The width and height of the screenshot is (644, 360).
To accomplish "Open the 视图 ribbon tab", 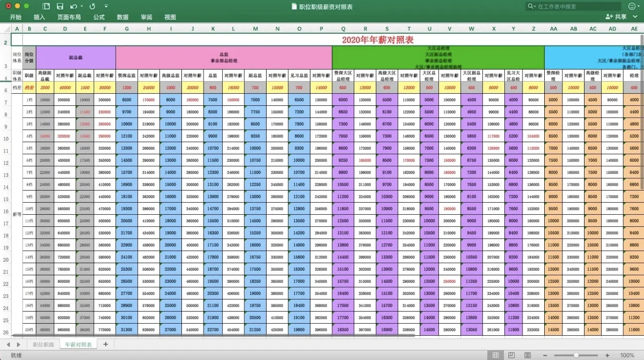I will (170, 17).
